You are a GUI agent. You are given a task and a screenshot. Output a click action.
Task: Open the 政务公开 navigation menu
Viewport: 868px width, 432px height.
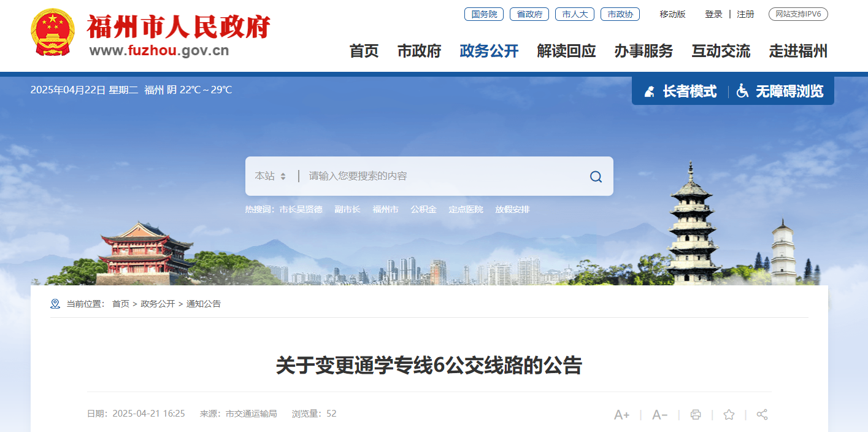point(489,52)
